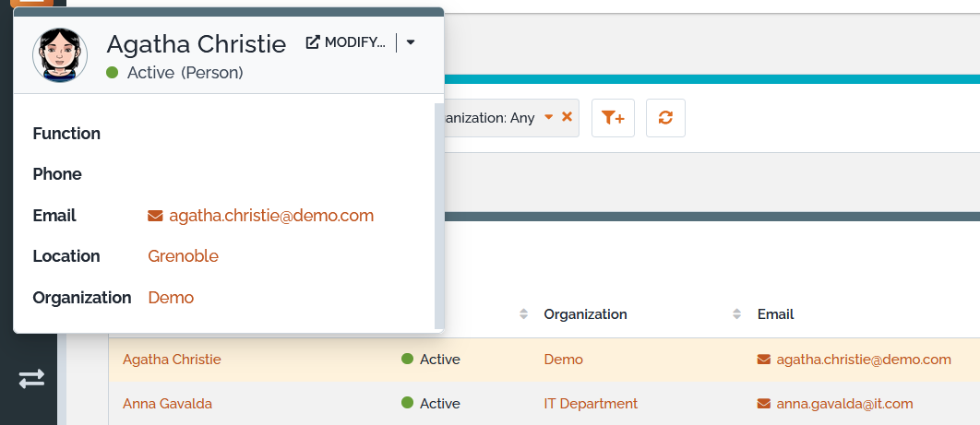The height and width of the screenshot is (425, 980).
Task: Click the envelope icon beside anna.gavalda@it.com
Action: click(763, 404)
